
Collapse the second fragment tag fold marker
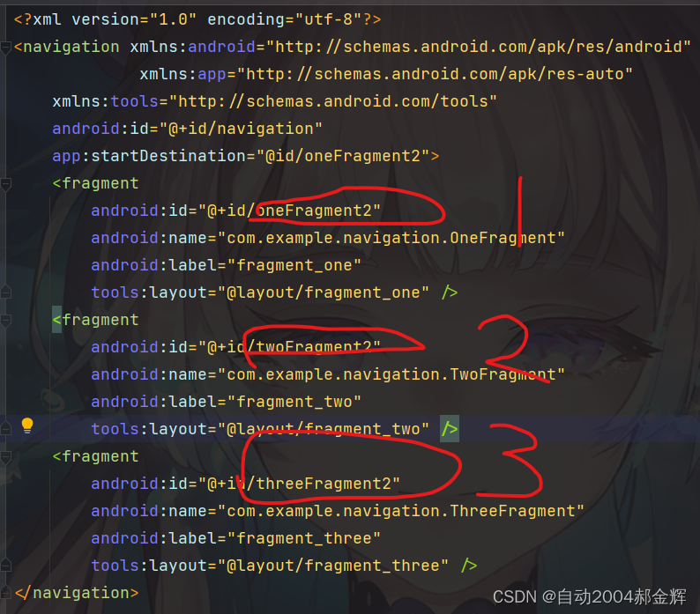coord(5,321)
